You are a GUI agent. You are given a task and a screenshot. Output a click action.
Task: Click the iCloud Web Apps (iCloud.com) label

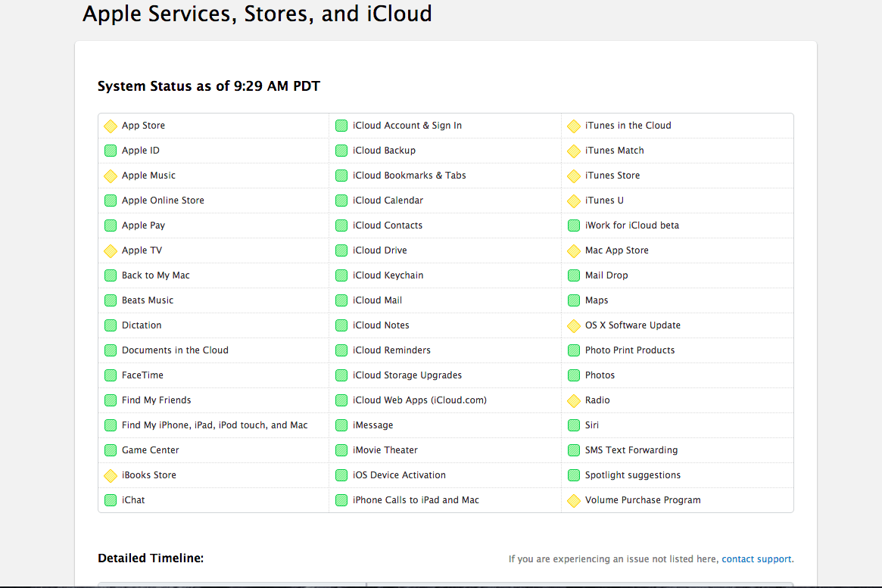pyautogui.click(x=419, y=400)
